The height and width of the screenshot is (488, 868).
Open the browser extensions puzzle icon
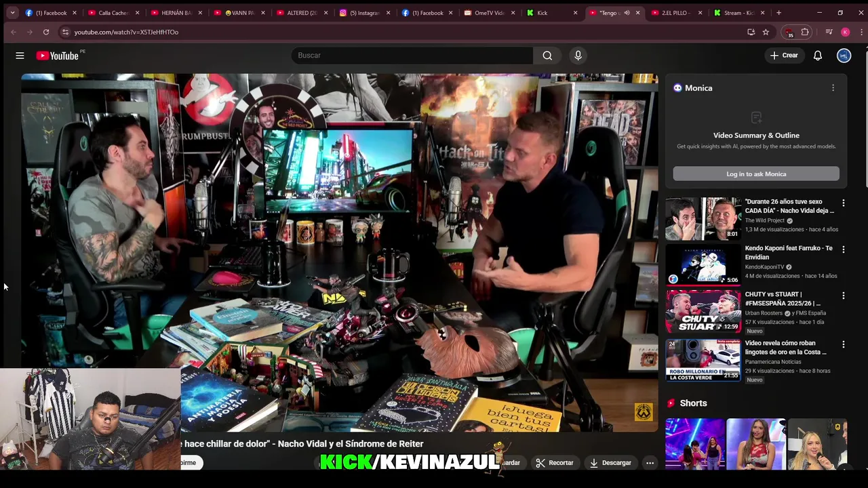[805, 32]
